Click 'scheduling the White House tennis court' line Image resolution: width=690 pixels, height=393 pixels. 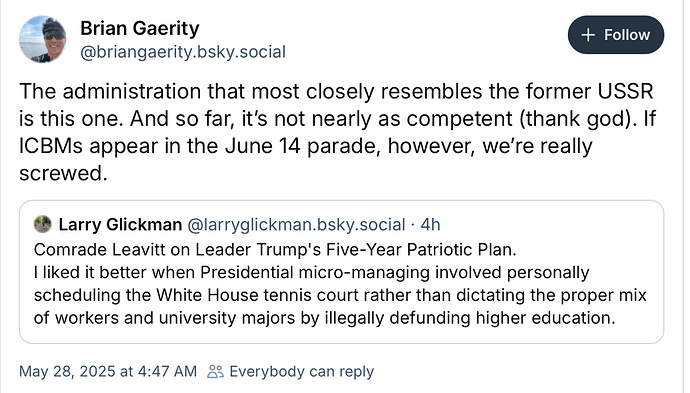pyautogui.click(x=340, y=295)
